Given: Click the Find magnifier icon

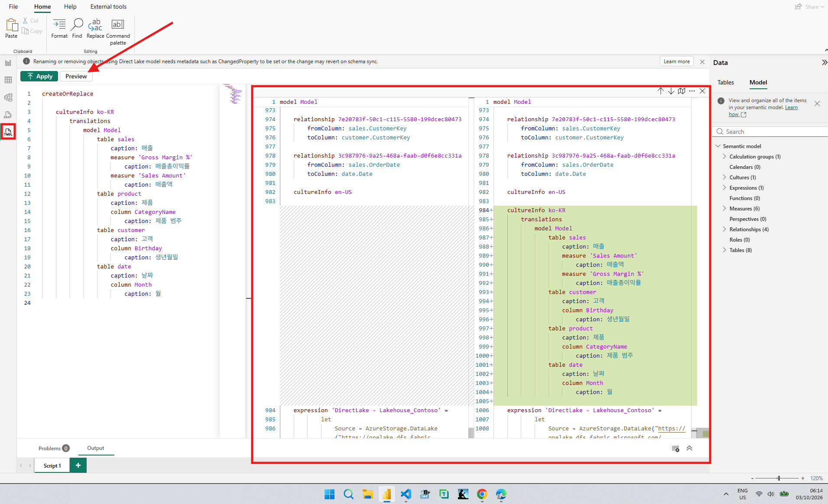Looking at the screenshot, I should coord(77,28).
